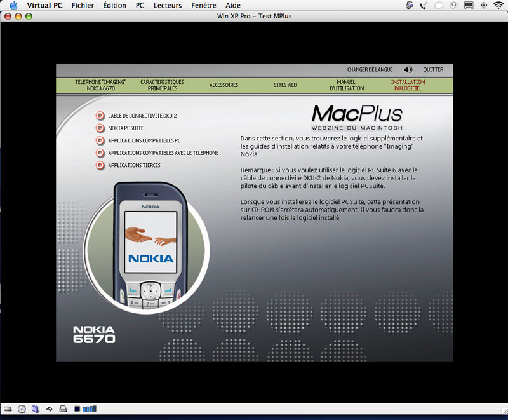Image resolution: width=508 pixels, height=420 pixels.
Task: Select Installation du logiciel tab
Action: coord(408,85)
